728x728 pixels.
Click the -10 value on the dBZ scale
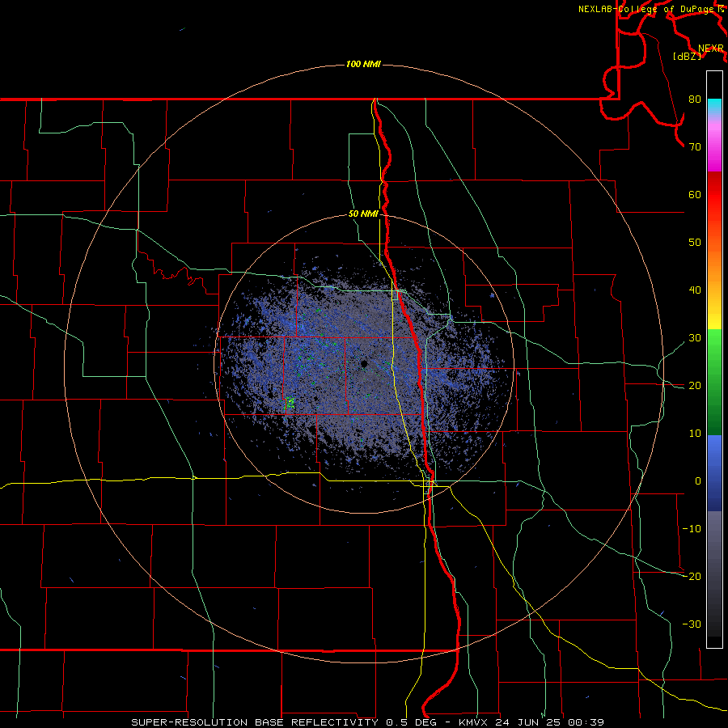click(x=692, y=529)
